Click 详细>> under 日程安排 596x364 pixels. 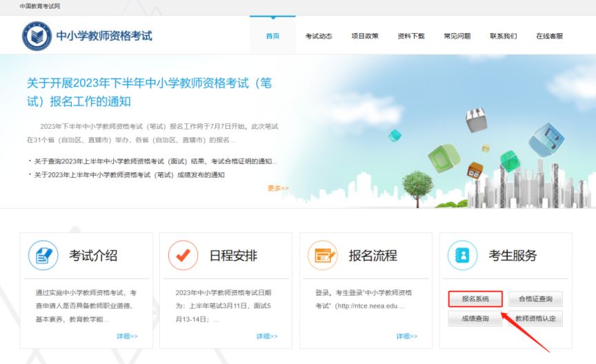click(267, 336)
